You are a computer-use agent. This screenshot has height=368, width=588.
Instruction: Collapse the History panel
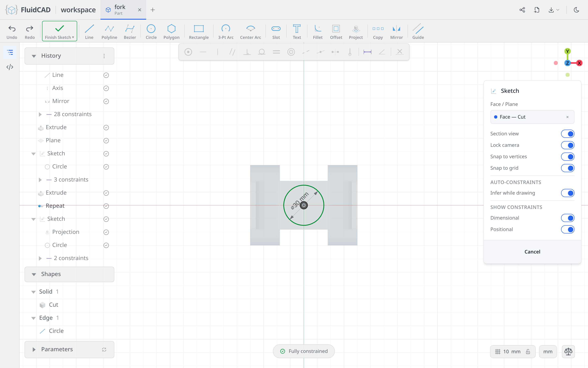[x=34, y=56]
